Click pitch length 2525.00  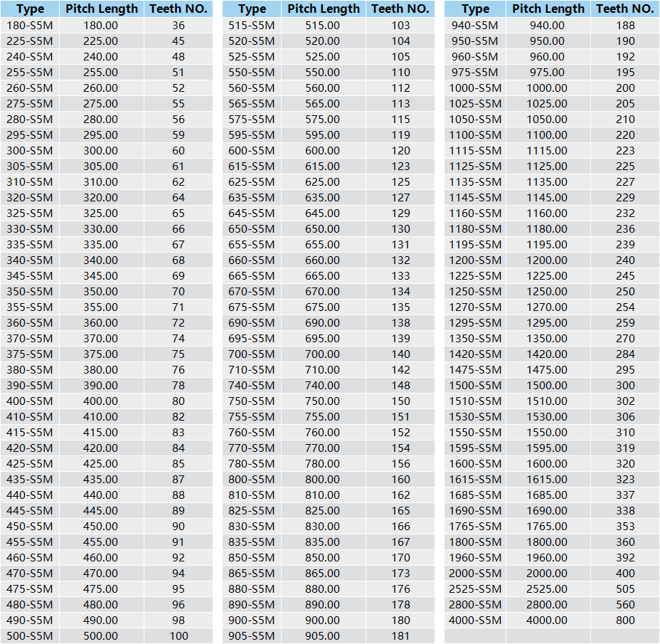click(547, 588)
